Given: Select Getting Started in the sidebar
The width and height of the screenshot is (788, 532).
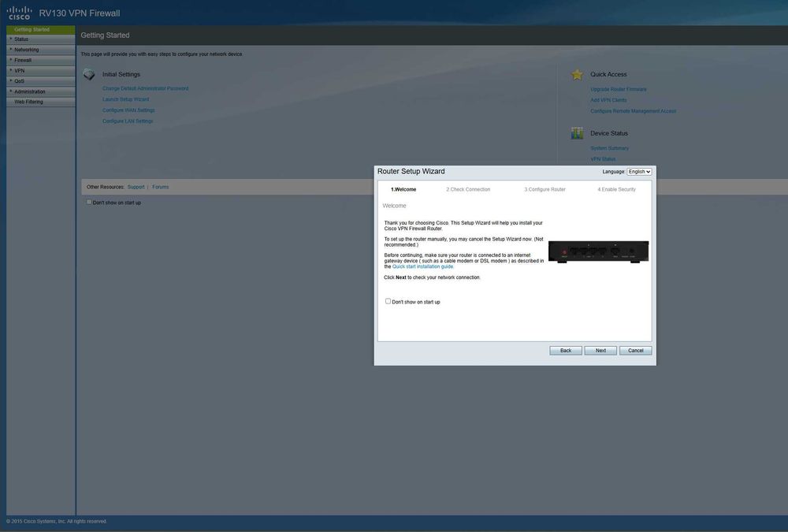Looking at the screenshot, I should (41, 30).
